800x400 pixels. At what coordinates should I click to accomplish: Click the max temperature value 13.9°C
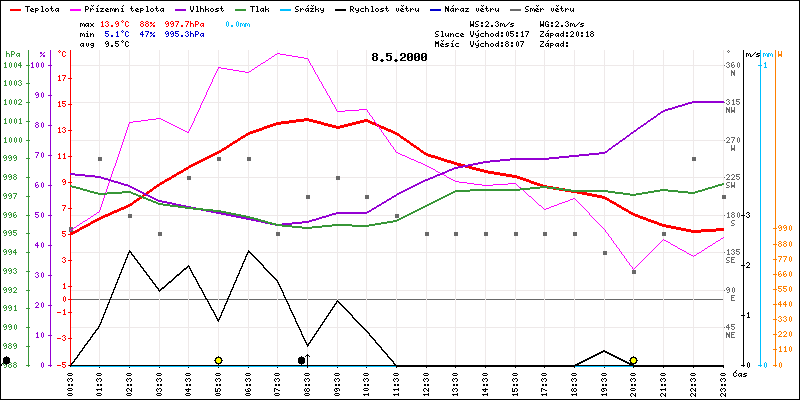[x=117, y=23]
